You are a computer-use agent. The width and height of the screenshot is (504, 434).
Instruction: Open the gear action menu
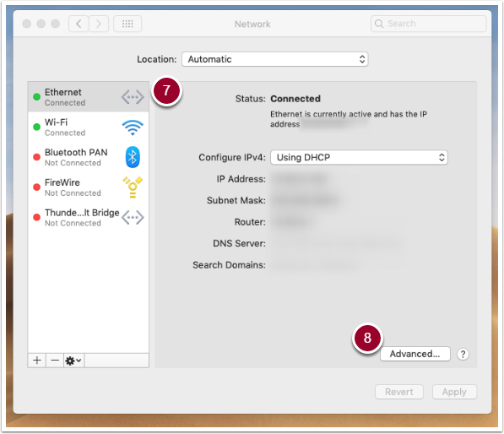pyautogui.click(x=73, y=361)
